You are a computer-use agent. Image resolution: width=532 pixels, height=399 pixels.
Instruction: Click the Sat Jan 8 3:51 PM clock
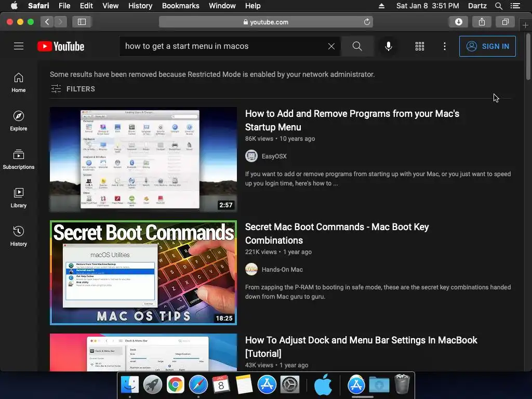click(x=428, y=6)
